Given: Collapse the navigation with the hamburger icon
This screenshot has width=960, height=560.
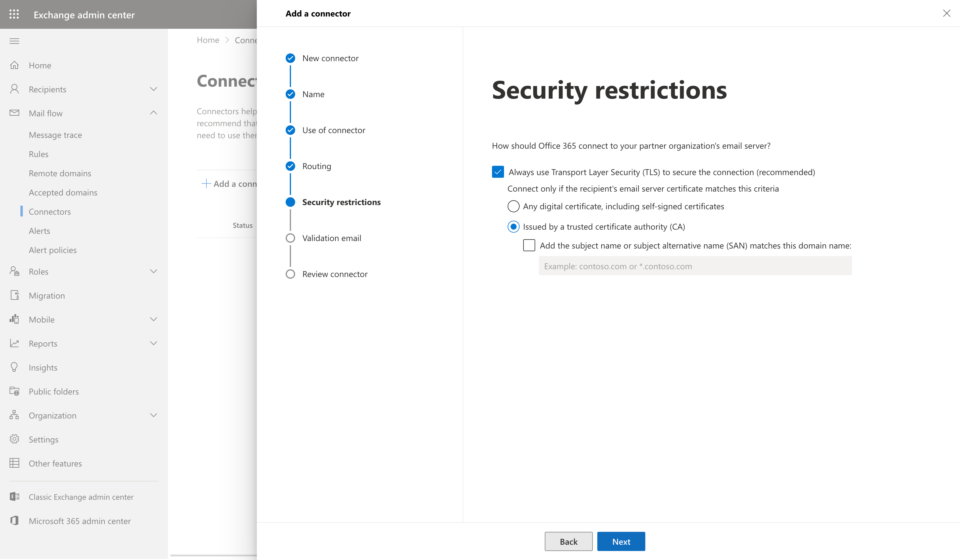Looking at the screenshot, I should pos(14,41).
